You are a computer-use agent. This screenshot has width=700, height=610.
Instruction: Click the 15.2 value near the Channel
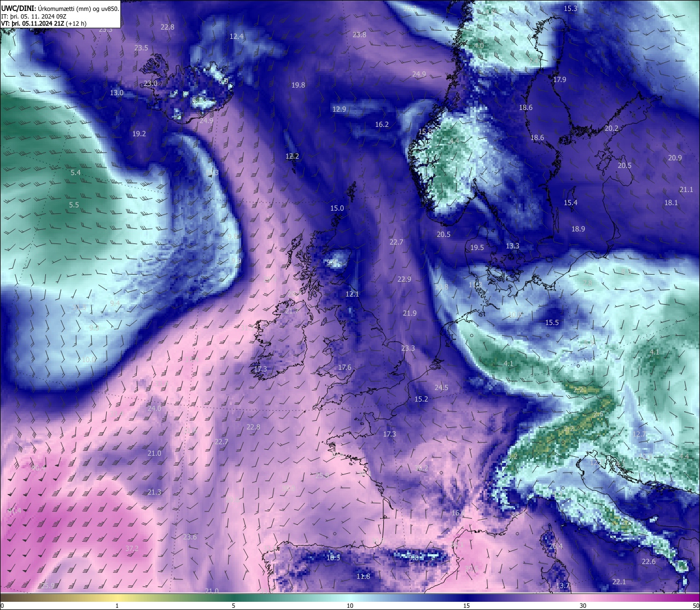pyautogui.click(x=421, y=399)
